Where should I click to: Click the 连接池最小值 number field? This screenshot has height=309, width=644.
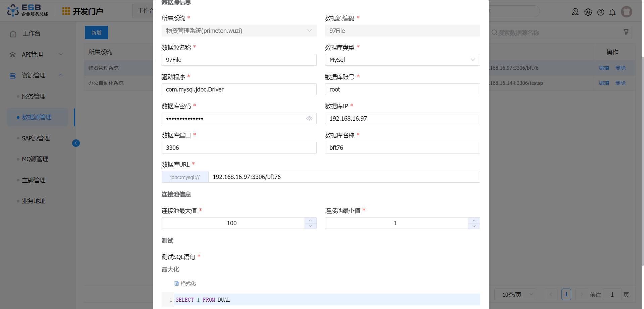tap(396, 223)
